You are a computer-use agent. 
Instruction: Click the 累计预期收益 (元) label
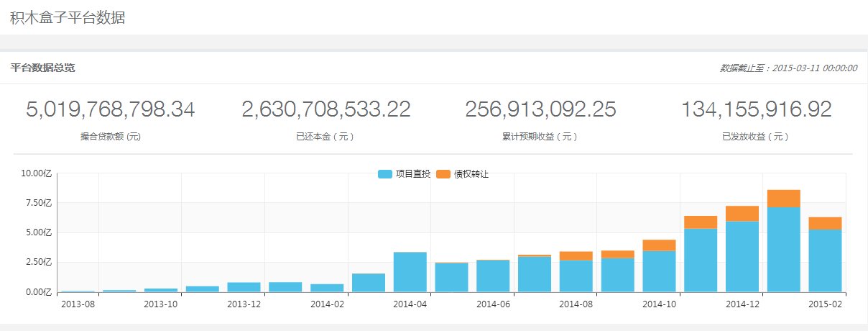click(540, 136)
